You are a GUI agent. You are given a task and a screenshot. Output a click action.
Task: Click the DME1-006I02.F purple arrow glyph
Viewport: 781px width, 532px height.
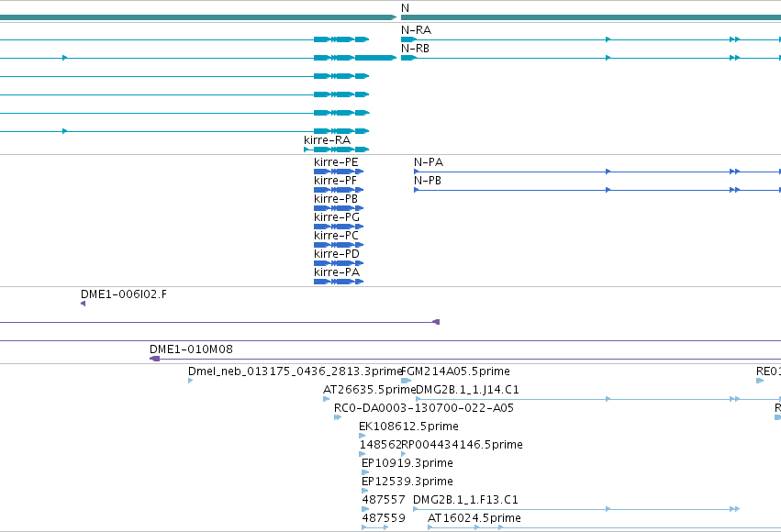(84, 304)
